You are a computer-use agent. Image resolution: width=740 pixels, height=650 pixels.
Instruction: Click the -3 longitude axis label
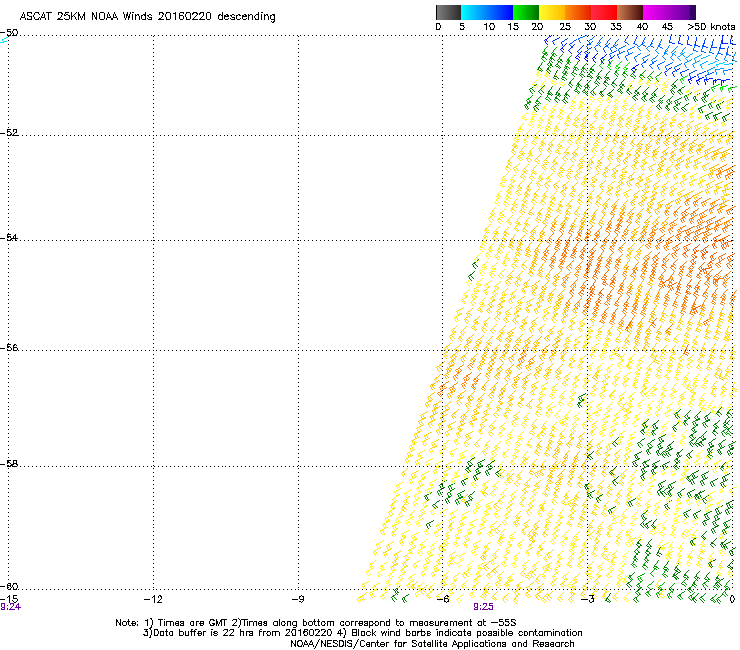coord(587,599)
